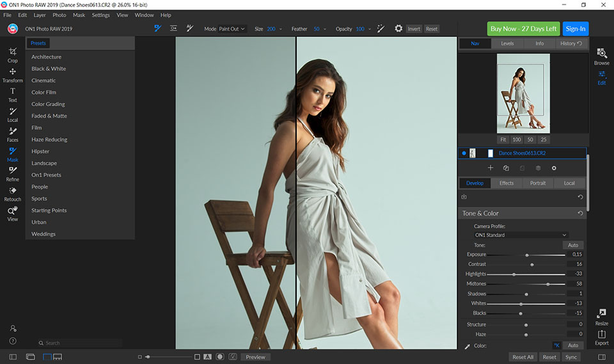Click the user account icon
614x364 pixels.
pyautogui.click(x=13, y=328)
